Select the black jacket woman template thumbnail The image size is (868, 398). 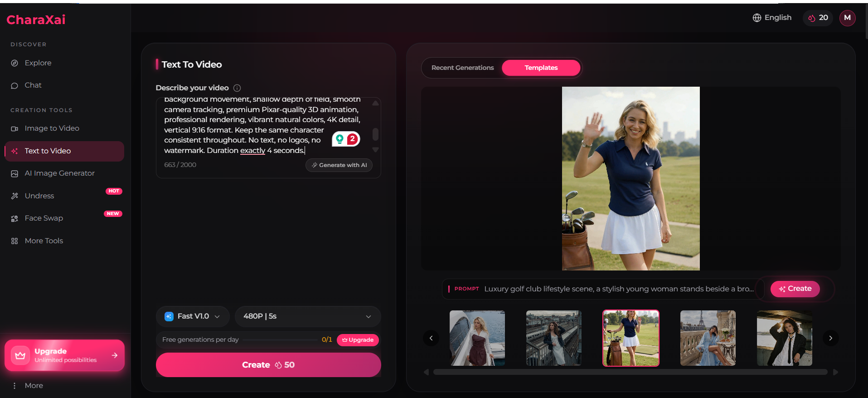coord(785,338)
